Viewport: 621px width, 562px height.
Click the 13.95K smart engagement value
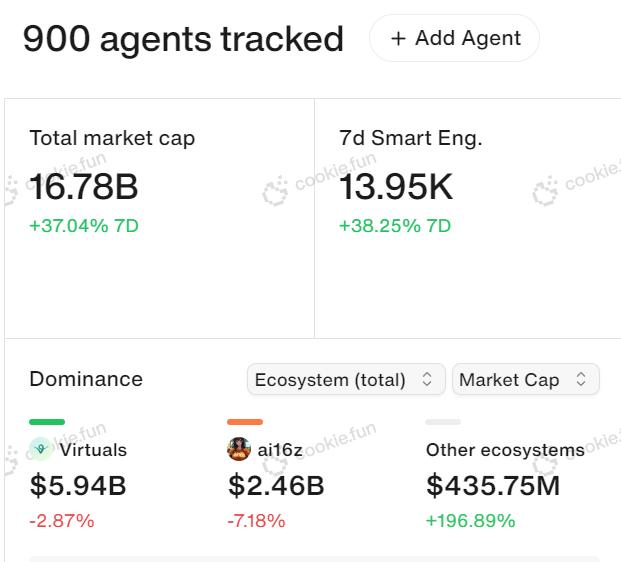point(396,187)
